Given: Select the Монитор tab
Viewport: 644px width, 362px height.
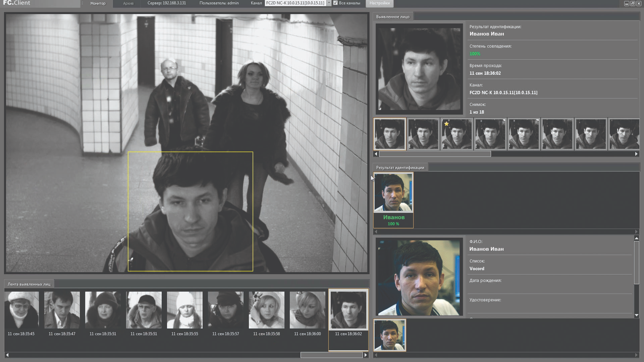Looking at the screenshot, I should coord(98,3).
